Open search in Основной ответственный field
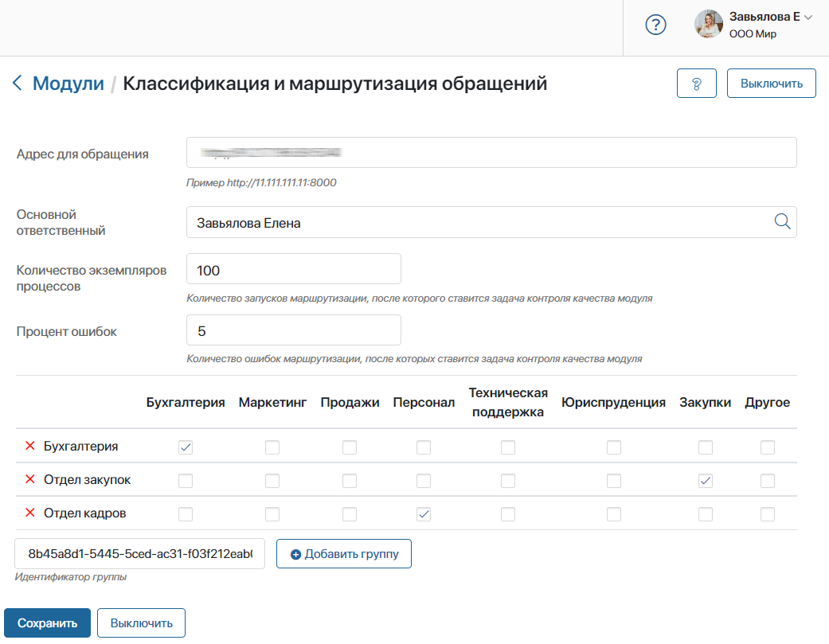 tap(781, 222)
